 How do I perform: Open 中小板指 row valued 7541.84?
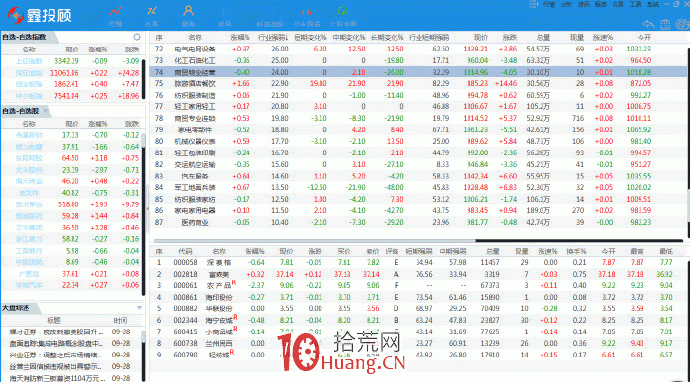coord(71,96)
